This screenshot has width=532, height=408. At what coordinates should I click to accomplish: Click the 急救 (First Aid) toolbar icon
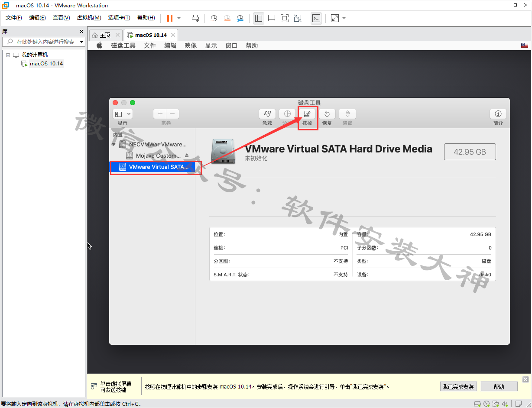point(267,114)
